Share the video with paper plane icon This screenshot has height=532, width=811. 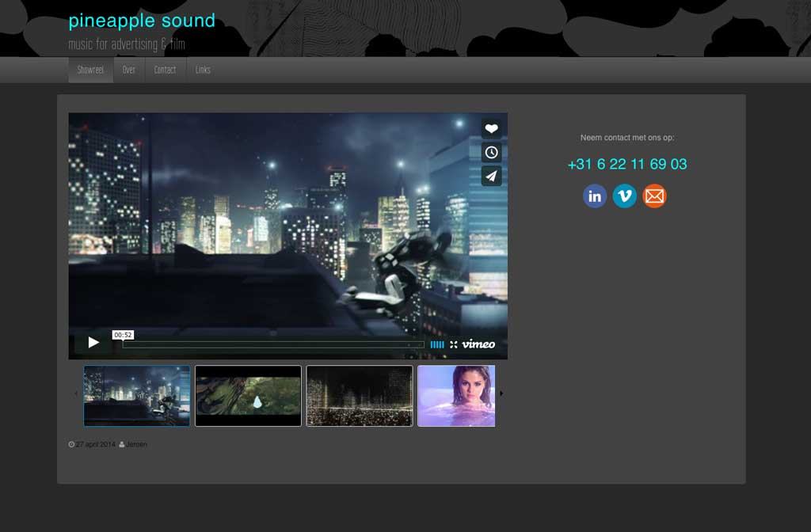click(x=491, y=177)
